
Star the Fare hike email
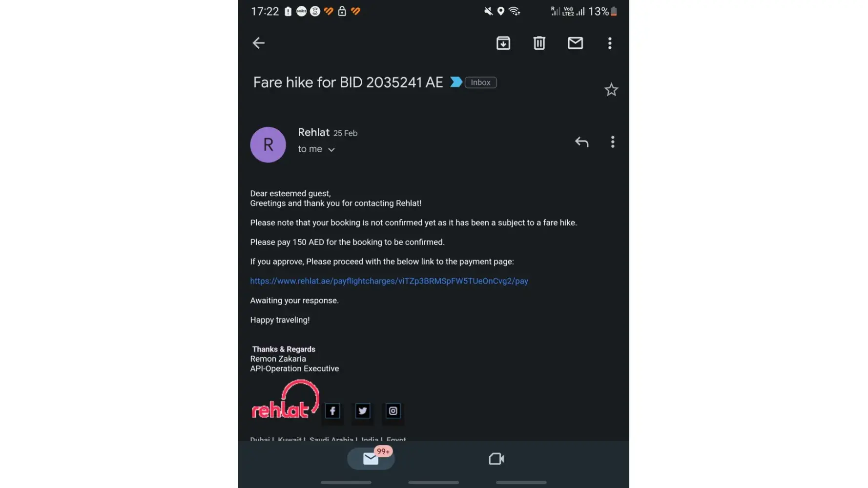[x=611, y=90]
